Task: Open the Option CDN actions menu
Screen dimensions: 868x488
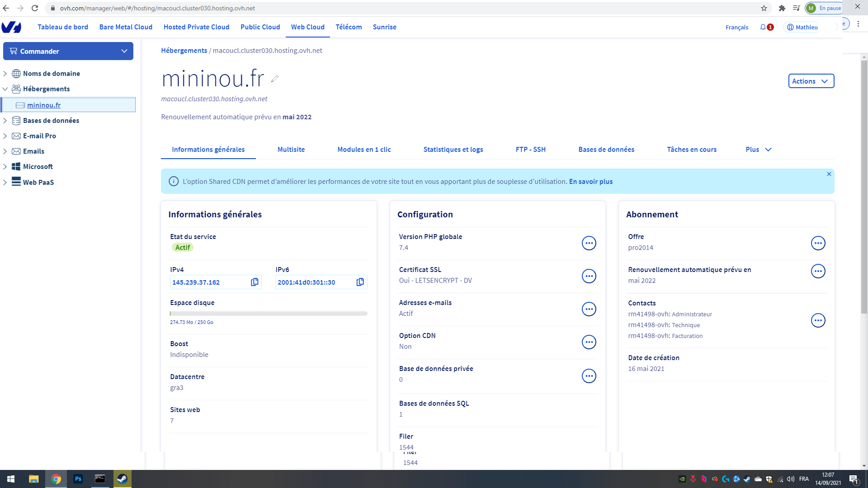Action: pyautogui.click(x=589, y=342)
